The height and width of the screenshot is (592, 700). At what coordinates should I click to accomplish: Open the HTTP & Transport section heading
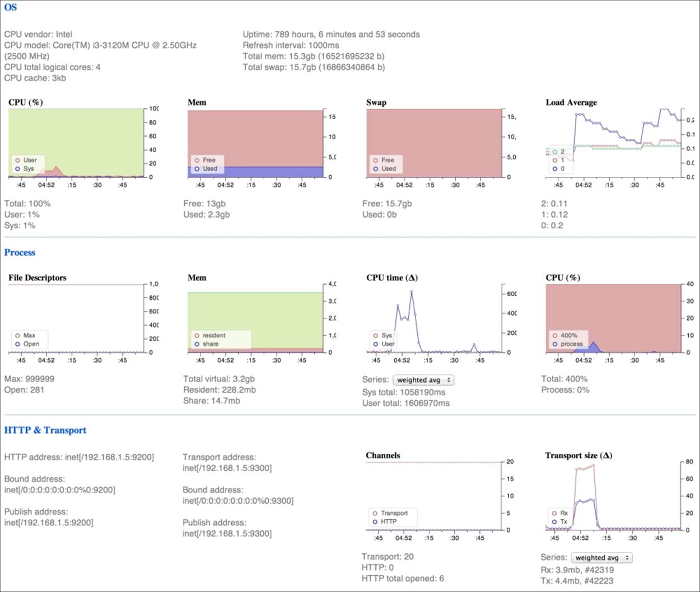(x=45, y=430)
